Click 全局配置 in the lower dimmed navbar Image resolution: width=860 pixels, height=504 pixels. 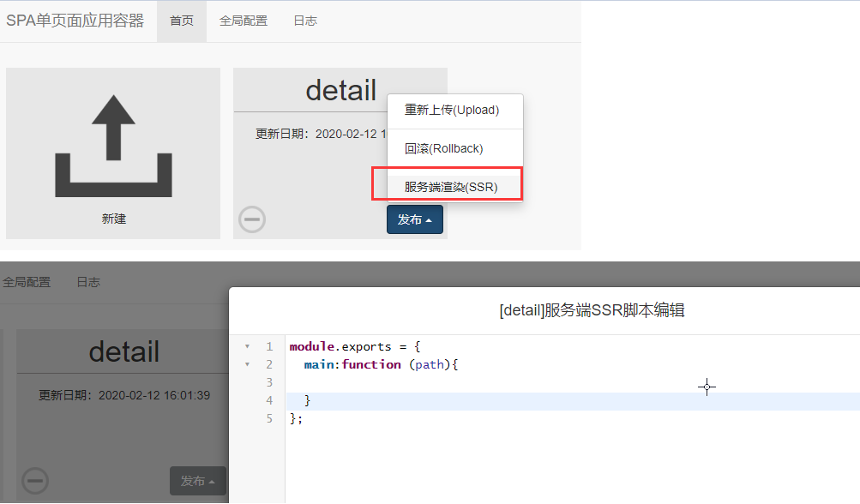(27, 282)
